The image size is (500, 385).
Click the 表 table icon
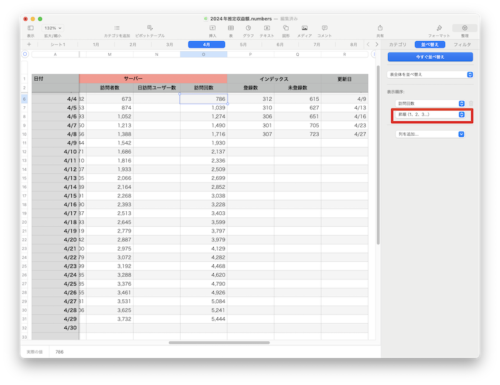[231, 28]
